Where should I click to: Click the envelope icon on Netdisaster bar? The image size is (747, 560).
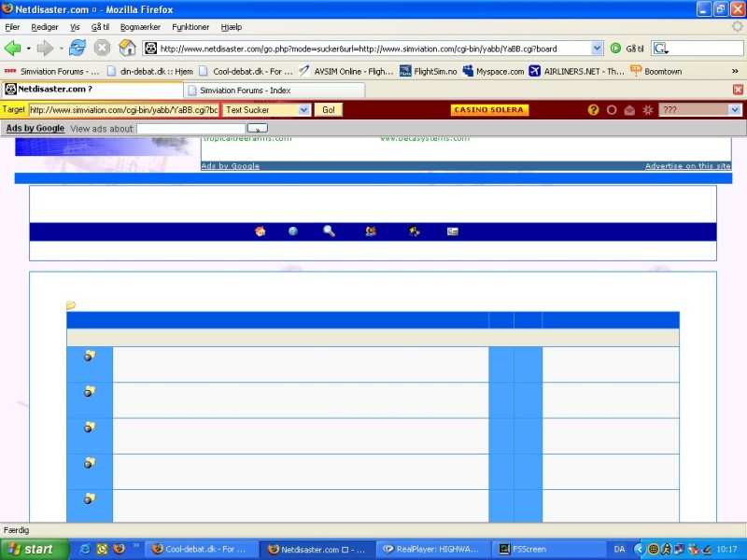pyautogui.click(x=629, y=110)
